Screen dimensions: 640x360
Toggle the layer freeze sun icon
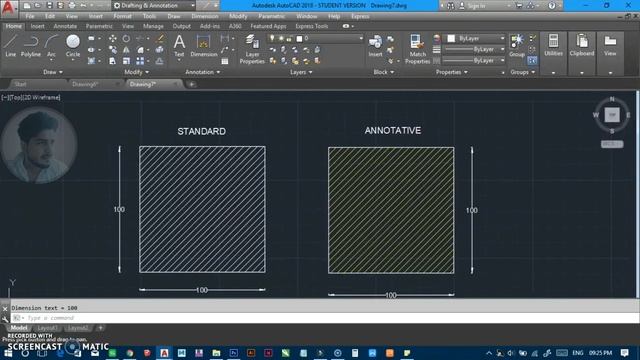(281, 38)
